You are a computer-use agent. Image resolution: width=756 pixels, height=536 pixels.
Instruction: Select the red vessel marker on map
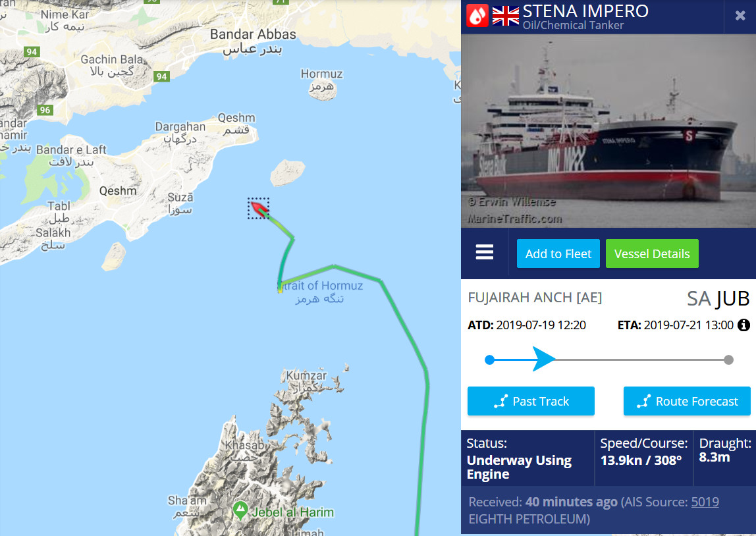click(x=258, y=209)
